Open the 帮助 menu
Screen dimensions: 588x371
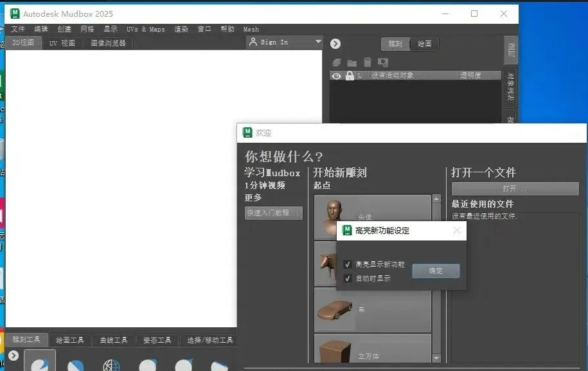pyautogui.click(x=227, y=29)
